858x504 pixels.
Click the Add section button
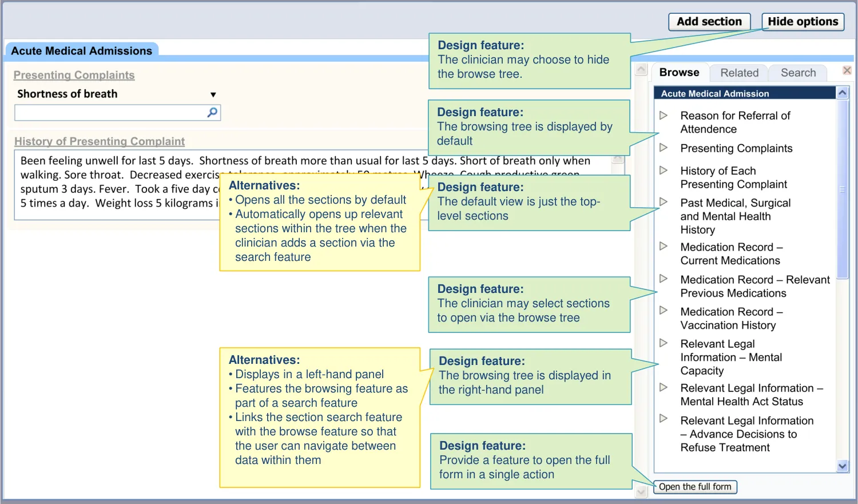tap(709, 22)
